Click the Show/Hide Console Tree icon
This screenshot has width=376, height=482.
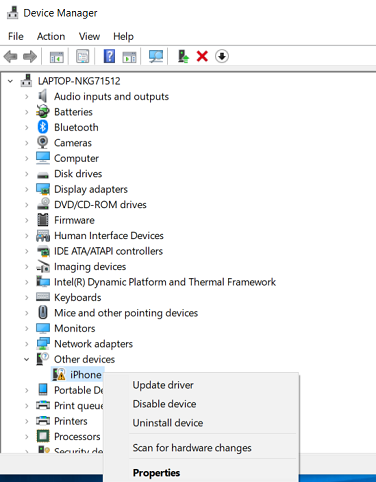(56, 56)
